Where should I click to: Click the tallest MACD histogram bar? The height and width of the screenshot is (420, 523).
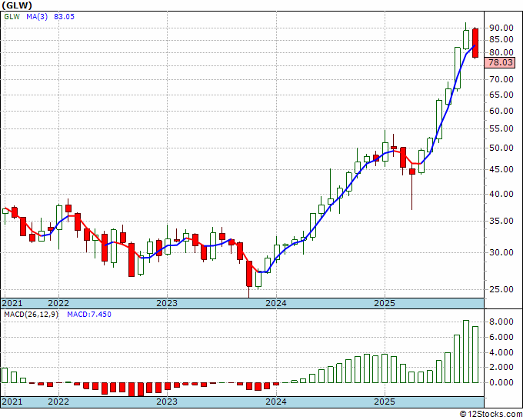(466, 352)
